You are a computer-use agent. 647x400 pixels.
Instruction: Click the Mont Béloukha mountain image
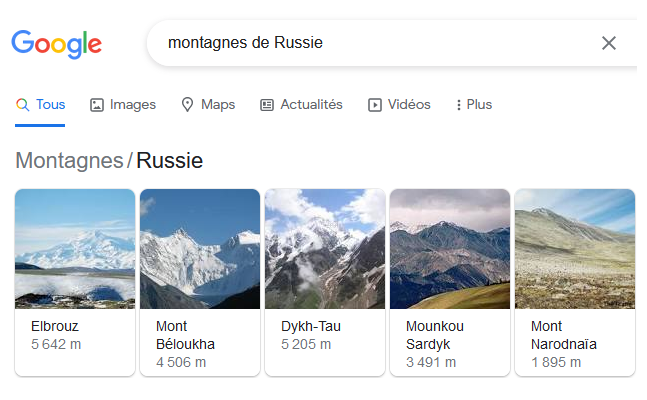(200, 249)
